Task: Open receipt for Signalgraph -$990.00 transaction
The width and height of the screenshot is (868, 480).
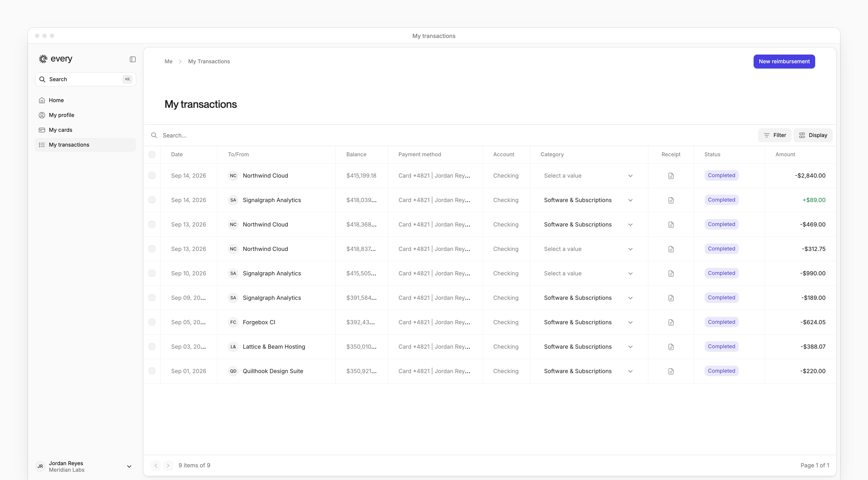Action: 671,274
